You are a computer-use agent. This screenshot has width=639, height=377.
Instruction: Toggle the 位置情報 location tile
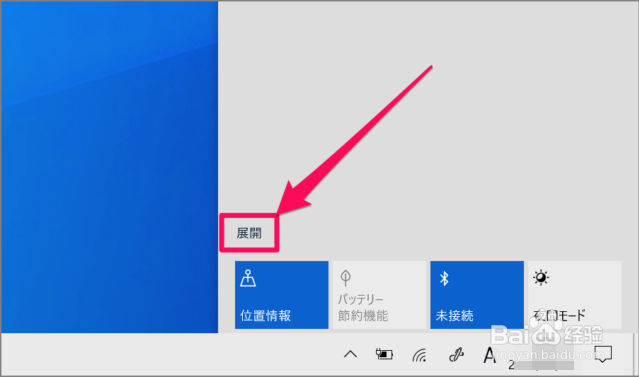[282, 295]
